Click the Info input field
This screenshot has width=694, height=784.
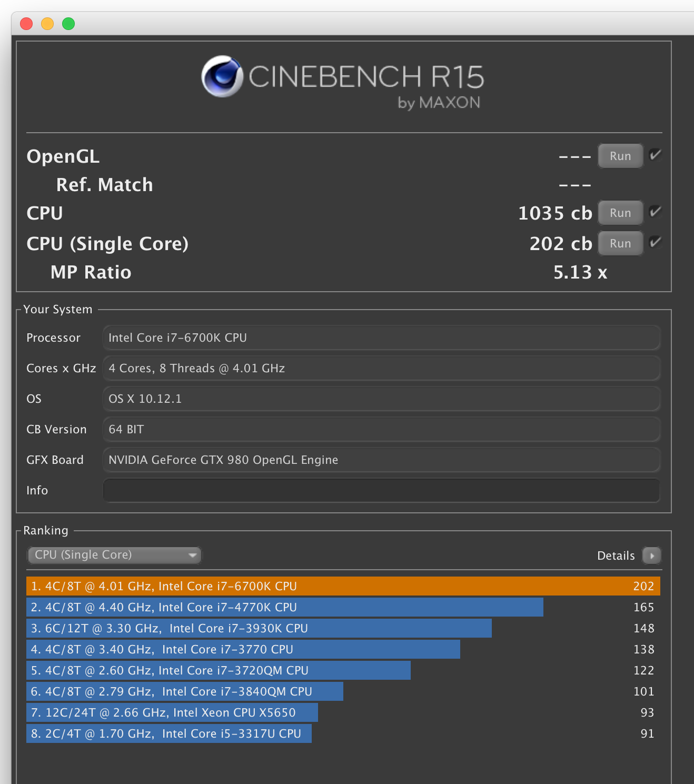coord(381,490)
